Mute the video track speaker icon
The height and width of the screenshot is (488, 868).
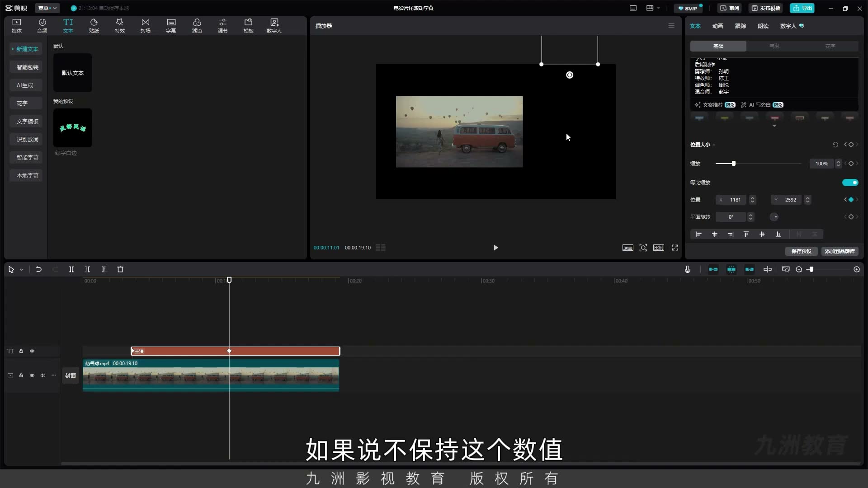[43, 375]
